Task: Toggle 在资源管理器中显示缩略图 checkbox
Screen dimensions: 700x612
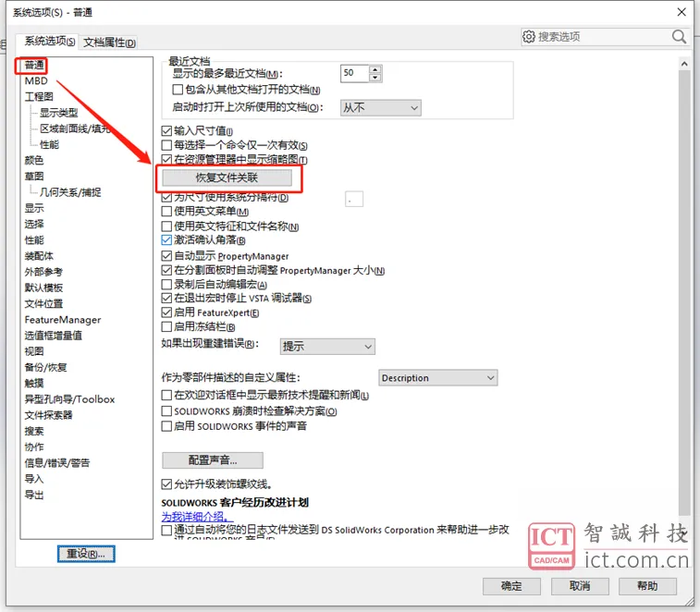Action: tap(166, 159)
